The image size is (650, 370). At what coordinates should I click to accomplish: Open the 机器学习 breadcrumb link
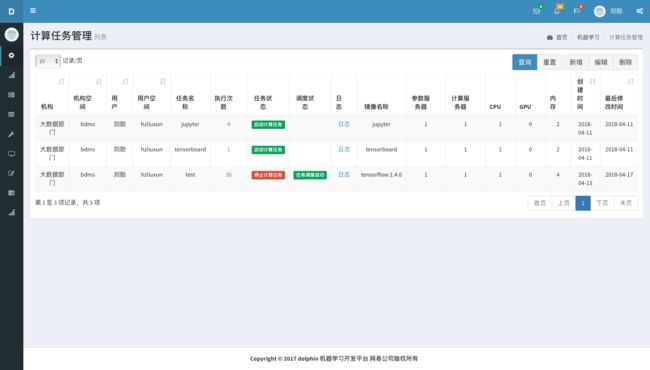[588, 37]
